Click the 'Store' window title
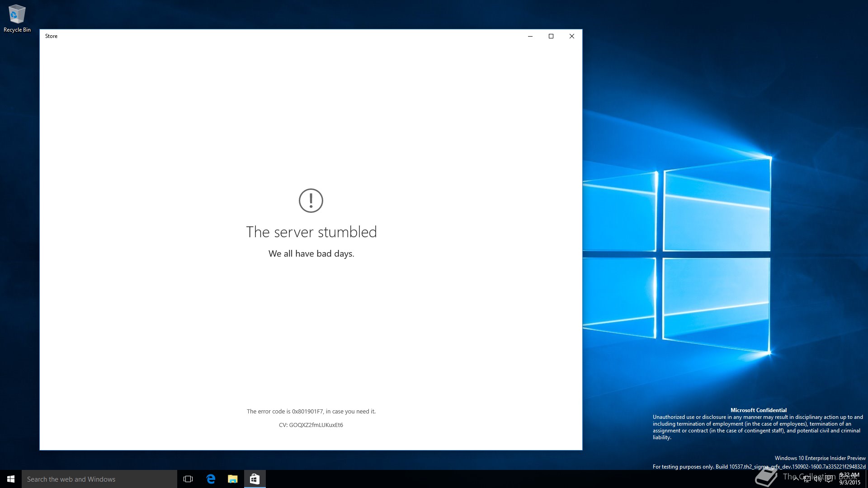The width and height of the screenshot is (868, 488). tap(51, 36)
